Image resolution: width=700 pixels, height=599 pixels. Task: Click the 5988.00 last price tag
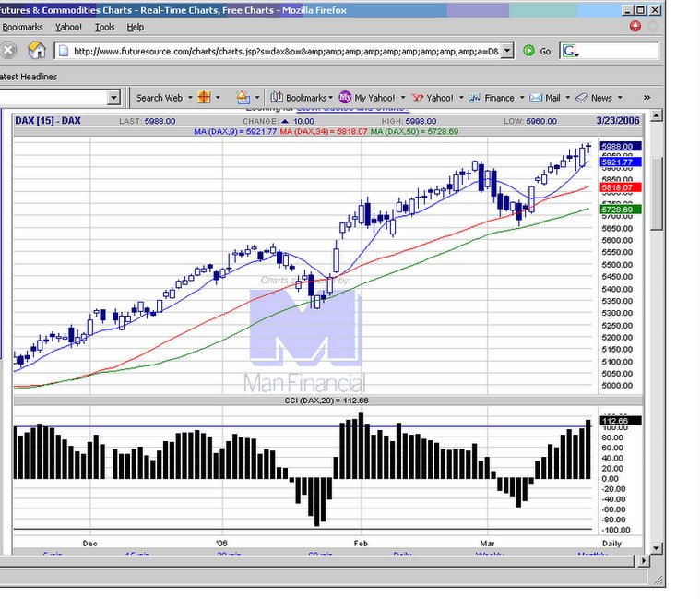click(621, 146)
